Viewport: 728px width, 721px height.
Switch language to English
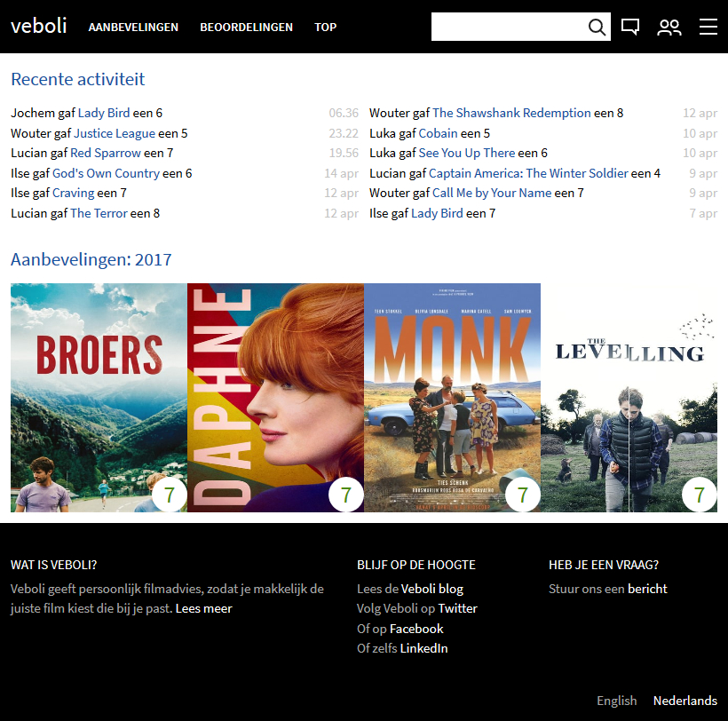click(x=616, y=701)
